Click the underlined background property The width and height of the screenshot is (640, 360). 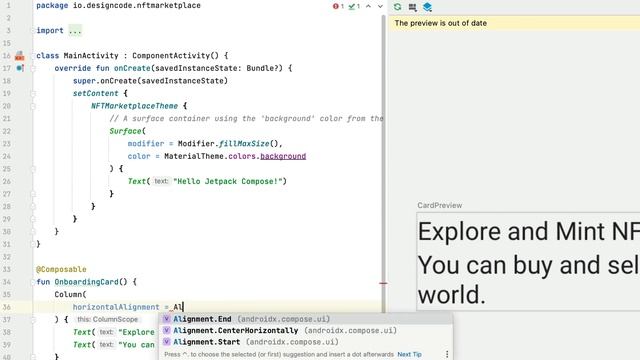point(283,156)
